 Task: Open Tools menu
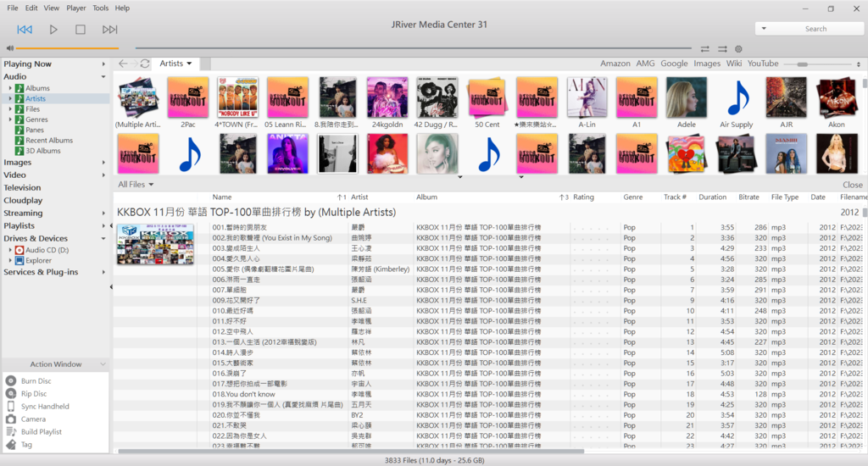100,8
